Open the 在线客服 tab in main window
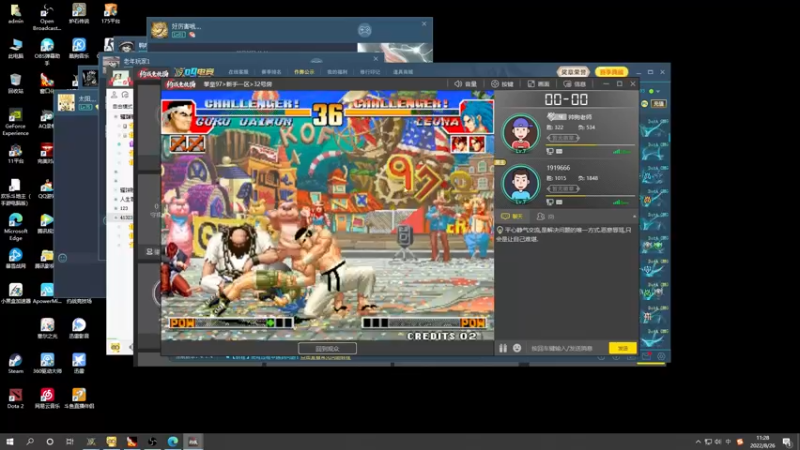 pos(238,72)
